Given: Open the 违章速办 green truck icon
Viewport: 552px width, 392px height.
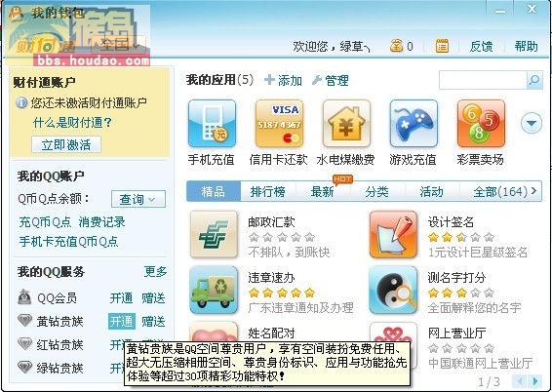Looking at the screenshot, I should click(214, 290).
